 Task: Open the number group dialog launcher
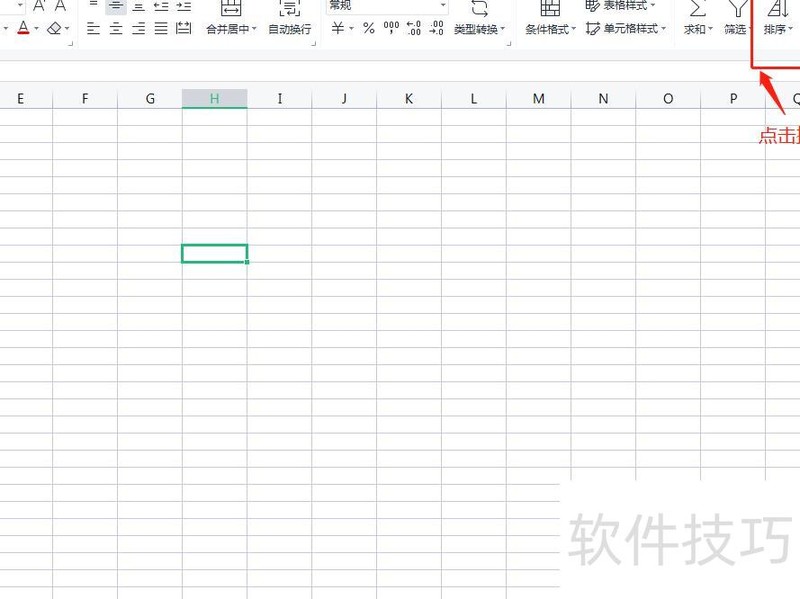(509, 44)
